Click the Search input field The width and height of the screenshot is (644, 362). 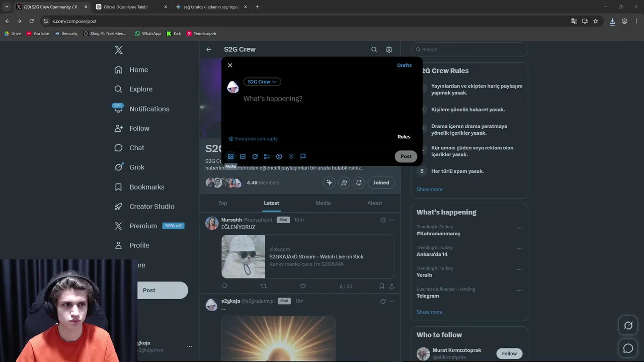[469, 49]
